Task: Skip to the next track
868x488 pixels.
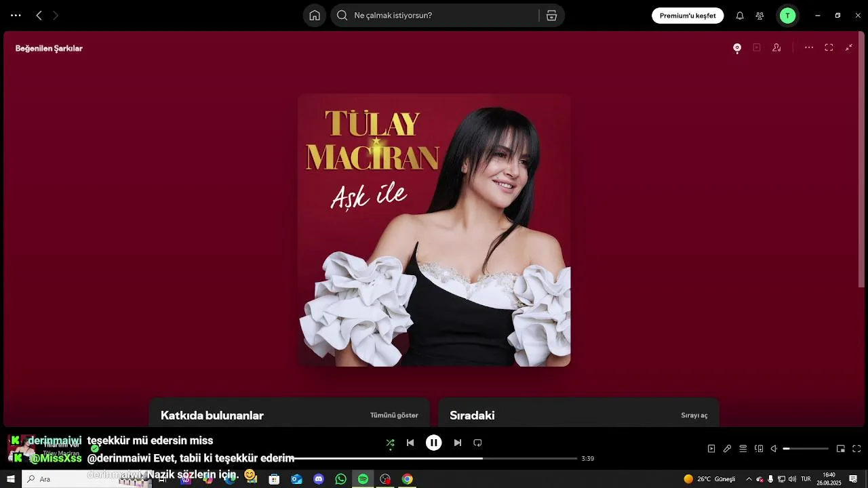Action: point(458,443)
